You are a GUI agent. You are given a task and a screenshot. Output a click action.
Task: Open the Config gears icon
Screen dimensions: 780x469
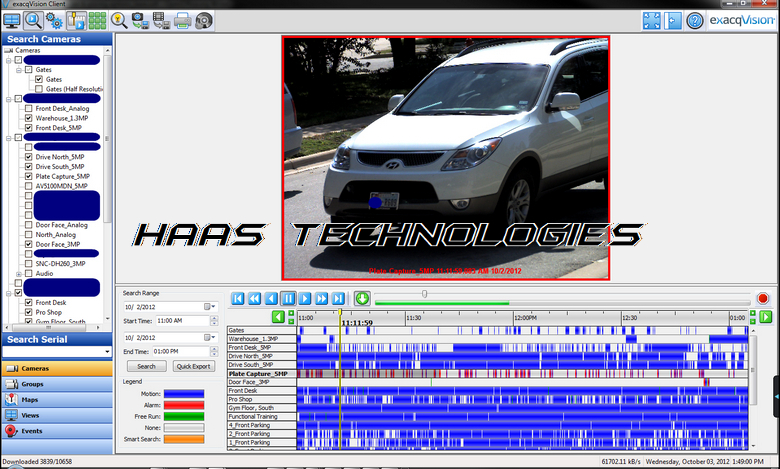point(54,21)
